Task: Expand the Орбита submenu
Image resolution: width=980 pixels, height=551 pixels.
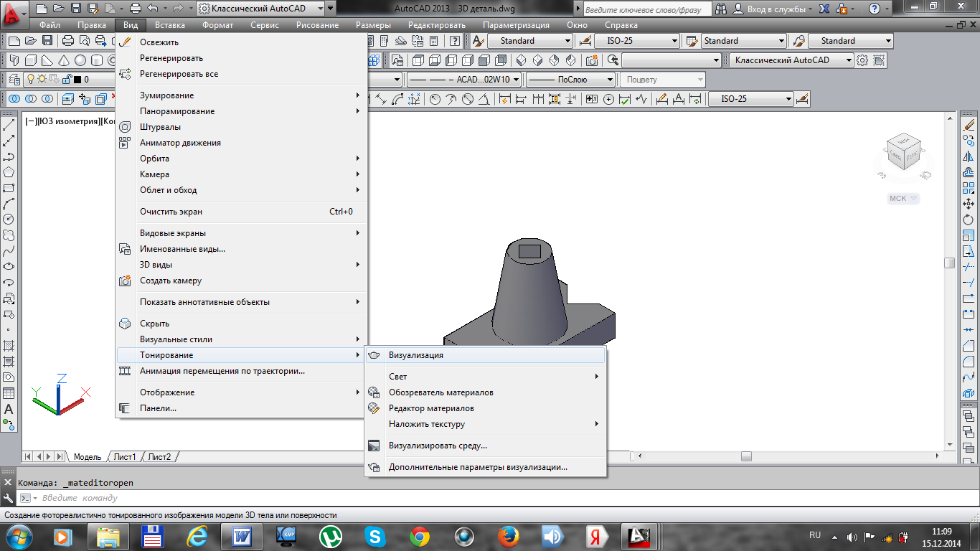Action: point(242,159)
